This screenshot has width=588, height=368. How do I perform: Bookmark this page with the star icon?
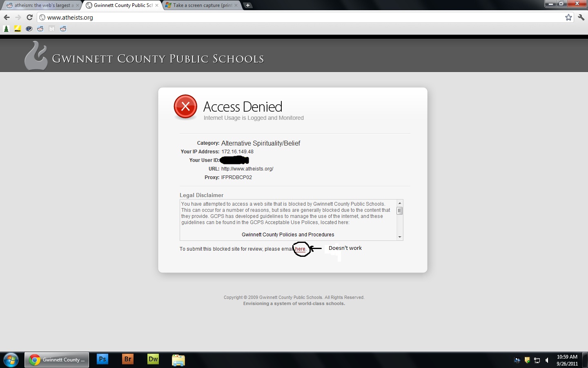tap(568, 17)
